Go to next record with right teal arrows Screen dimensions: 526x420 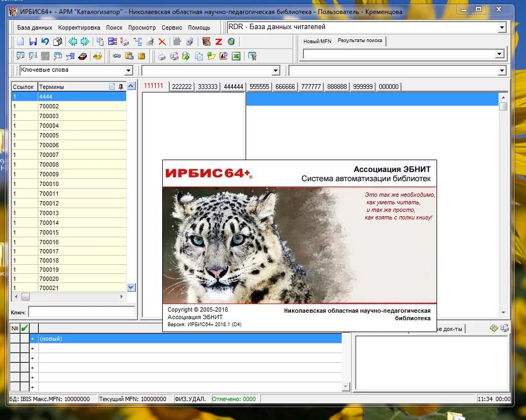(85, 42)
